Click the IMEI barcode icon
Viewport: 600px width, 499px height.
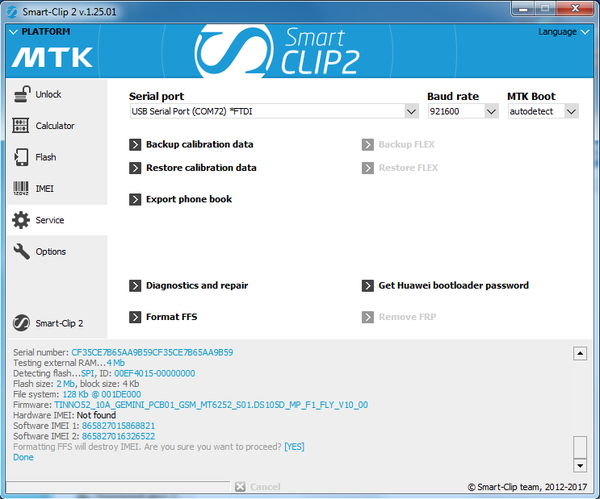pyautogui.click(x=20, y=188)
